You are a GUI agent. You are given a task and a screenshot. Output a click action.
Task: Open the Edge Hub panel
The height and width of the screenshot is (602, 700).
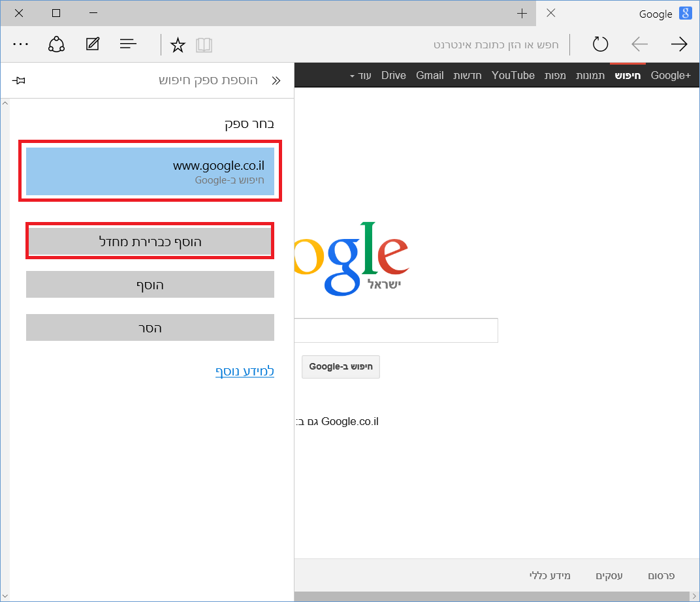coord(128,44)
